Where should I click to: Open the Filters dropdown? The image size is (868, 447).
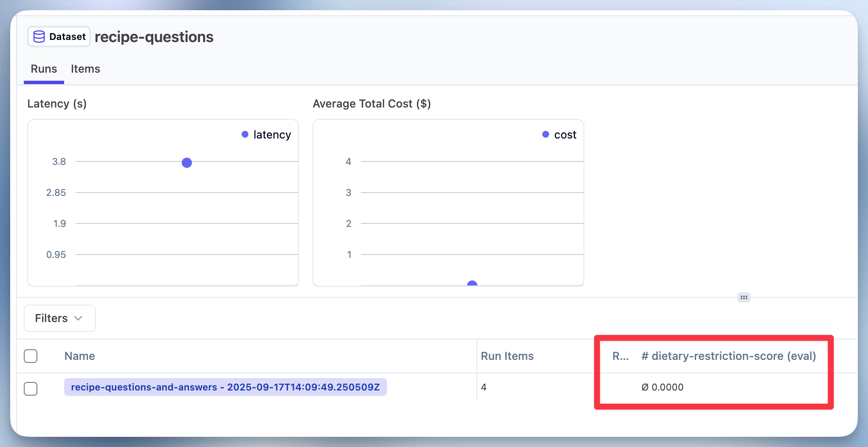point(59,318)
